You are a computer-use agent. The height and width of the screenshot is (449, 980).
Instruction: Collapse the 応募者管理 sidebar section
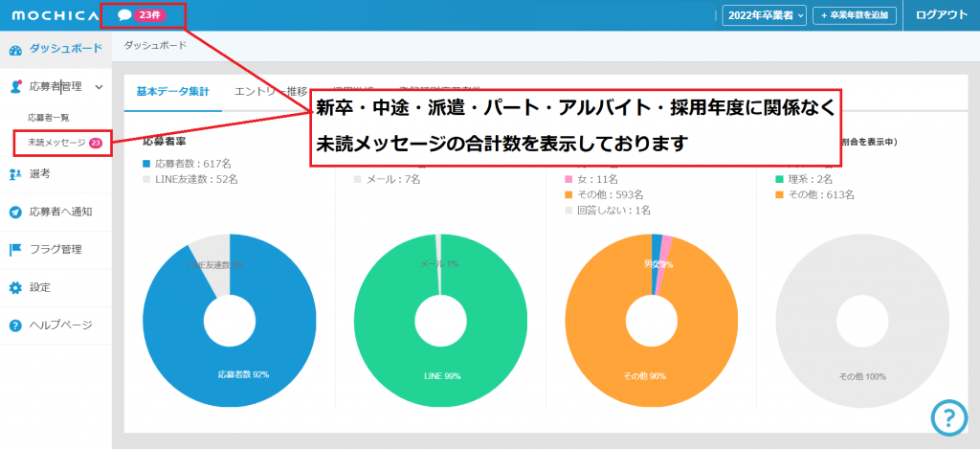pos(99,87)
